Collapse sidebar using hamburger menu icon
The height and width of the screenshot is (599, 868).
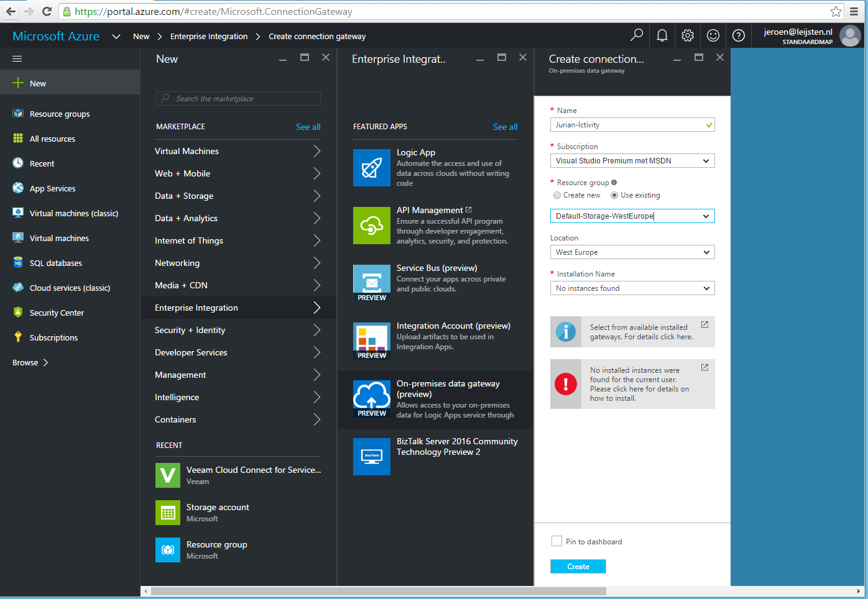tap(17, 59)
